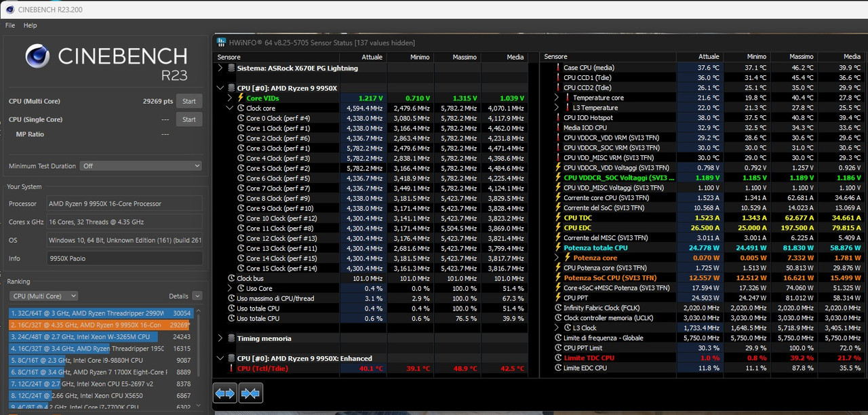Viewport: 868px width, 415px height.
Task: Click the Processor field in Your System
Action: [124, 203]
